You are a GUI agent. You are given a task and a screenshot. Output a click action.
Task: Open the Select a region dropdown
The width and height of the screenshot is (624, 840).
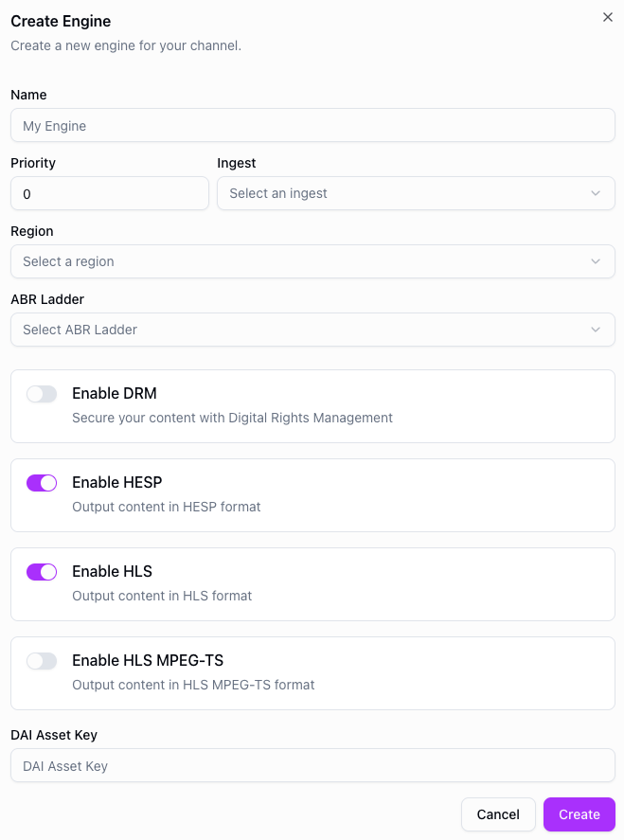312,261
